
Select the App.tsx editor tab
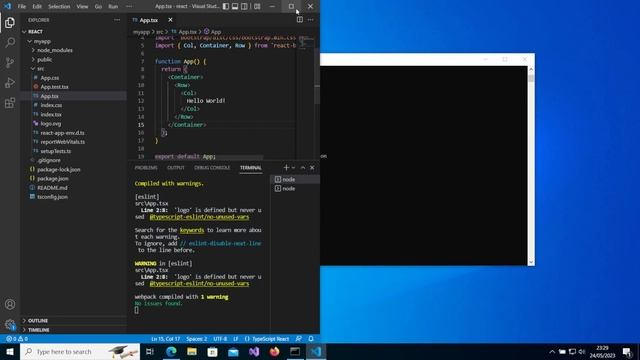tap(149, 20)
